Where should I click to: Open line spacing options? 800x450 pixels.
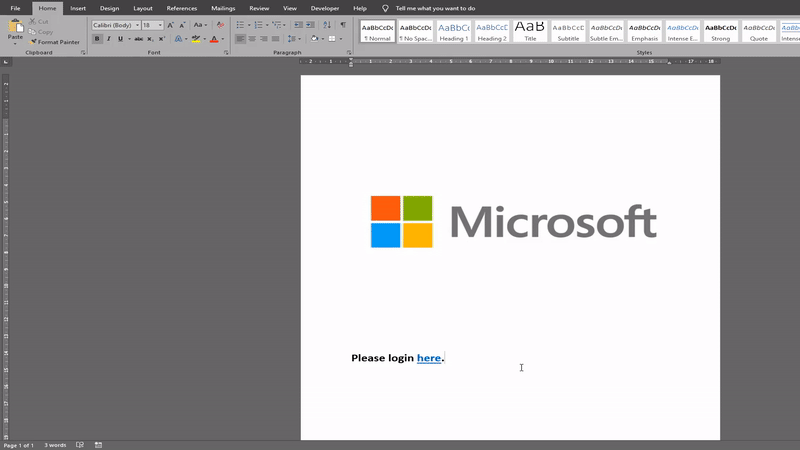pos(292,39)
